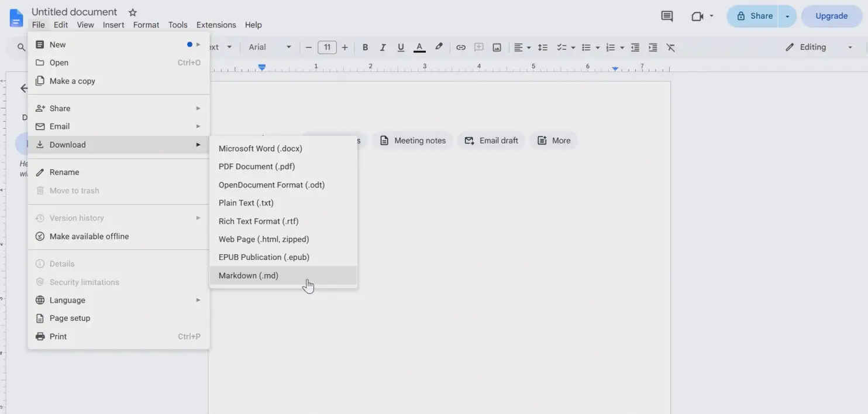
Task: Click the insert link icon
Action: [x=461, y=47]
